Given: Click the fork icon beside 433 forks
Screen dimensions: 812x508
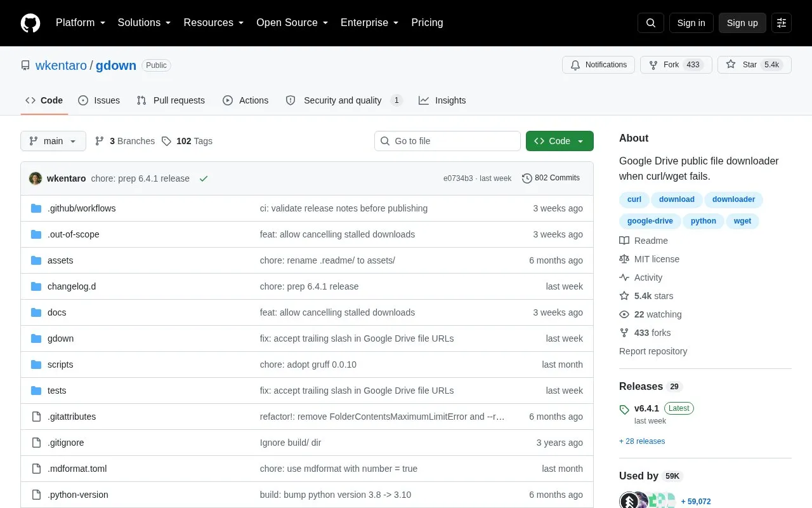Looking at the screenshot, I should (x=624, y=333).
